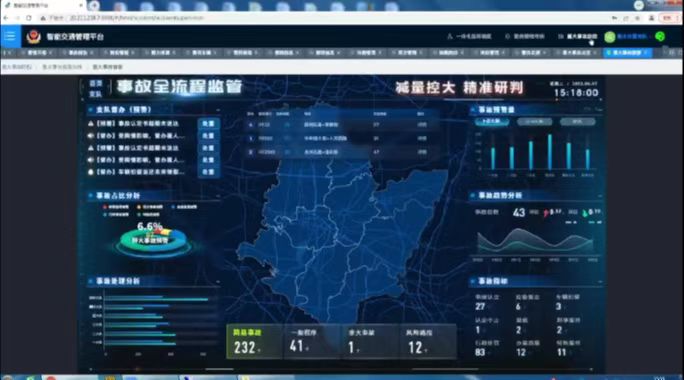Viewport: 684px width, 380px height.
Task: Select the middle pill filter above bar chart
Action: [x=534, y=121]
